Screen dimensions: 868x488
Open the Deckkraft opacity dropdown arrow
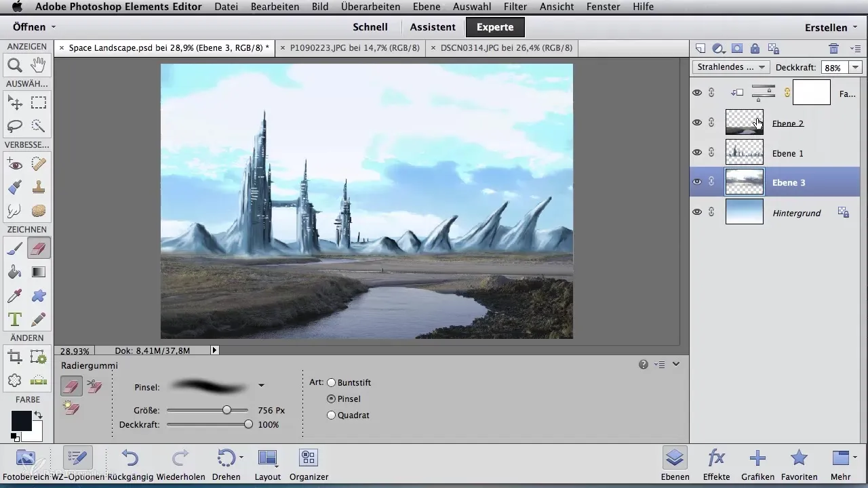point(855,67)
